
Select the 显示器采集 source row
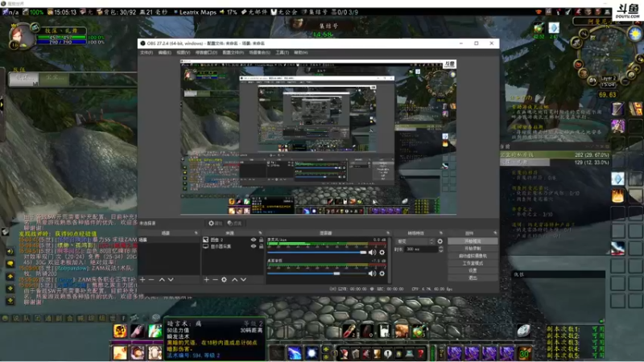(x=233, y=246)
